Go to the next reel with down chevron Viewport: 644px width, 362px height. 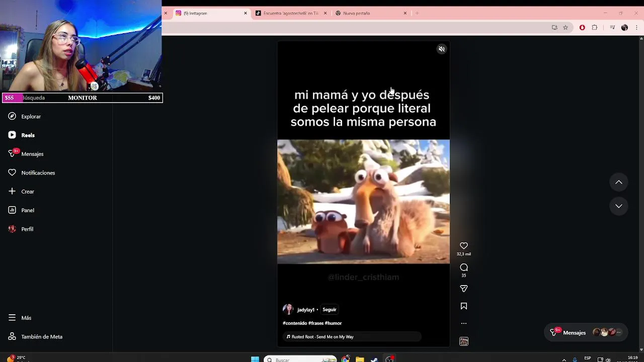point(619,206)
